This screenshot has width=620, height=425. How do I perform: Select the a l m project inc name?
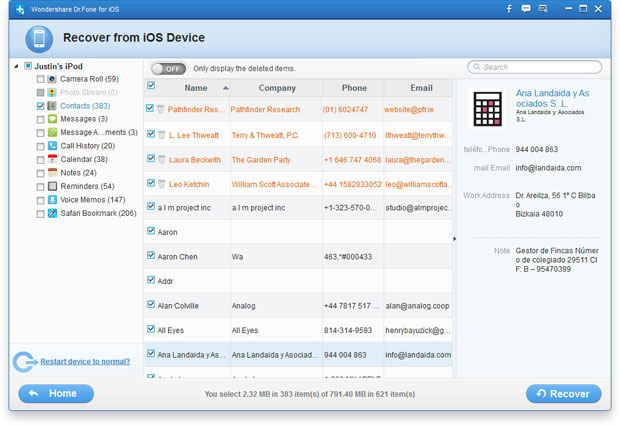[184, 208]
